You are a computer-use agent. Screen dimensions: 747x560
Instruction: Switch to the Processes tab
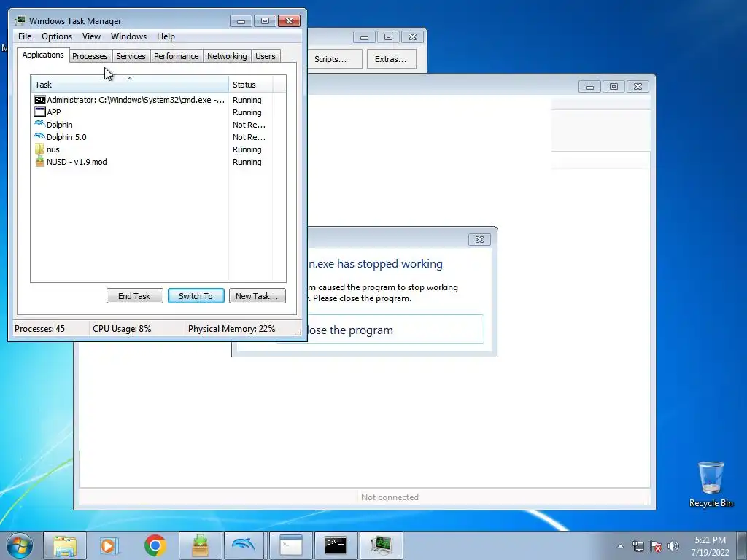point(90,56)
